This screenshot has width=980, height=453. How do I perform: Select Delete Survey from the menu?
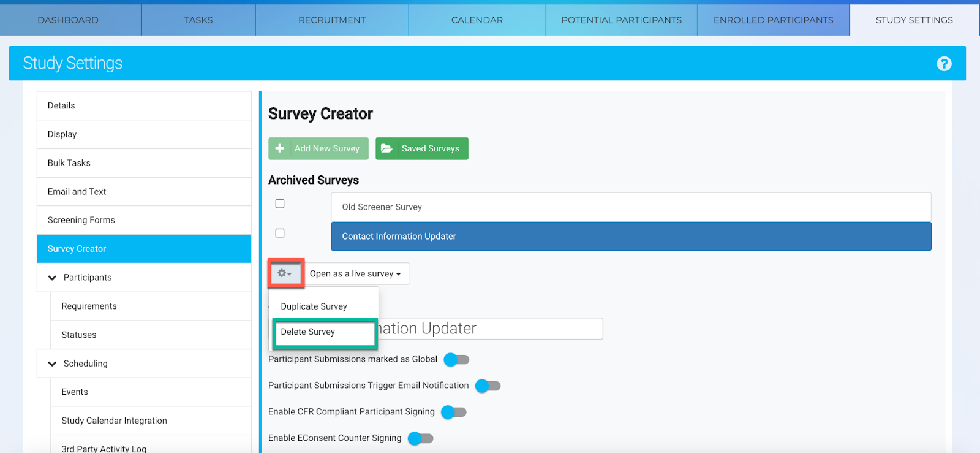coord(308,332)
